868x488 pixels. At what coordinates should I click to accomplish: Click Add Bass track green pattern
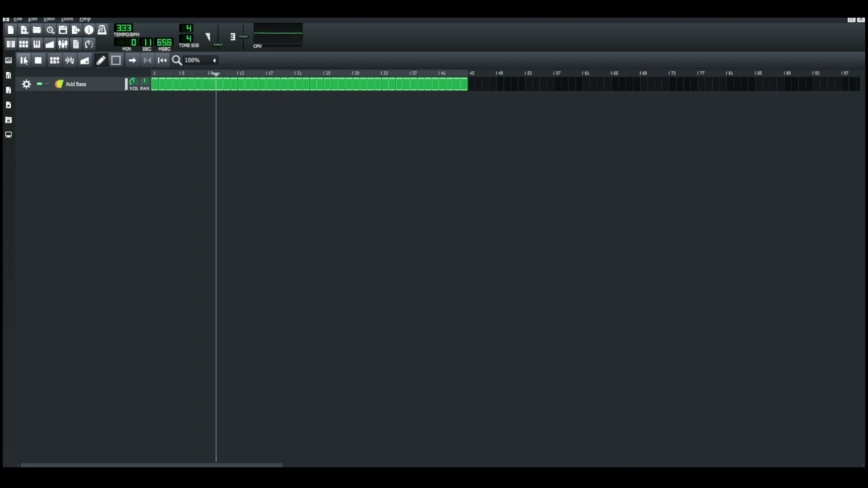[x=309, y=84]
